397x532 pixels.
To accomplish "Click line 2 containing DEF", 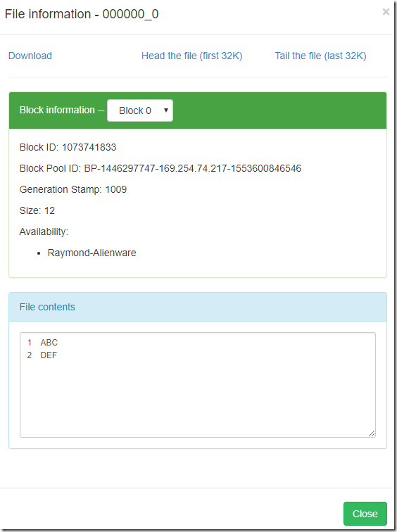I will 49,355.
